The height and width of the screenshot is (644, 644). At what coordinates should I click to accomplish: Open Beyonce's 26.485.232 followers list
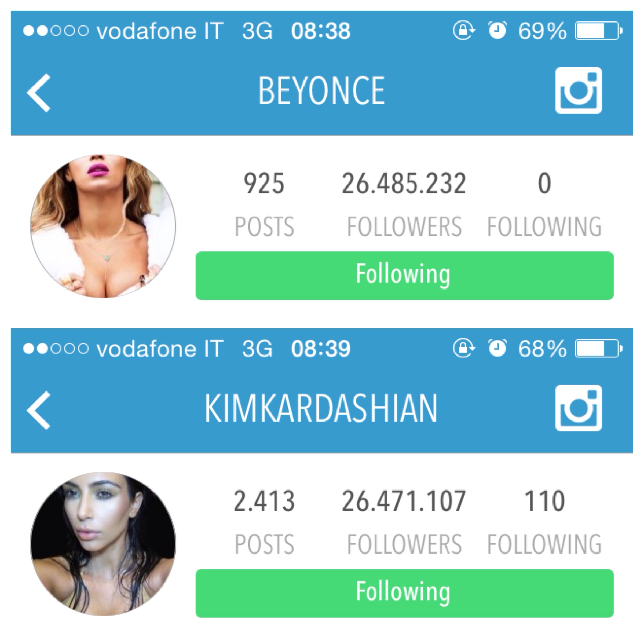click(404, 204)
